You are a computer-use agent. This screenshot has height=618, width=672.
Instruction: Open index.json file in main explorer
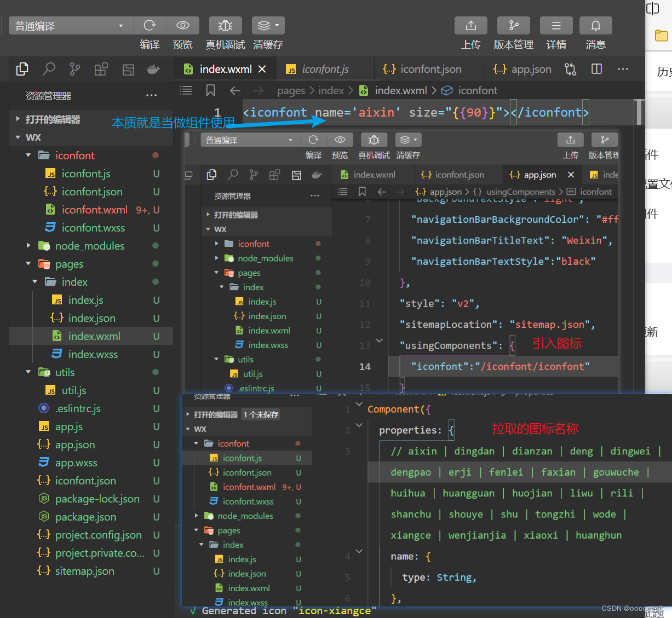coord(91,318)
